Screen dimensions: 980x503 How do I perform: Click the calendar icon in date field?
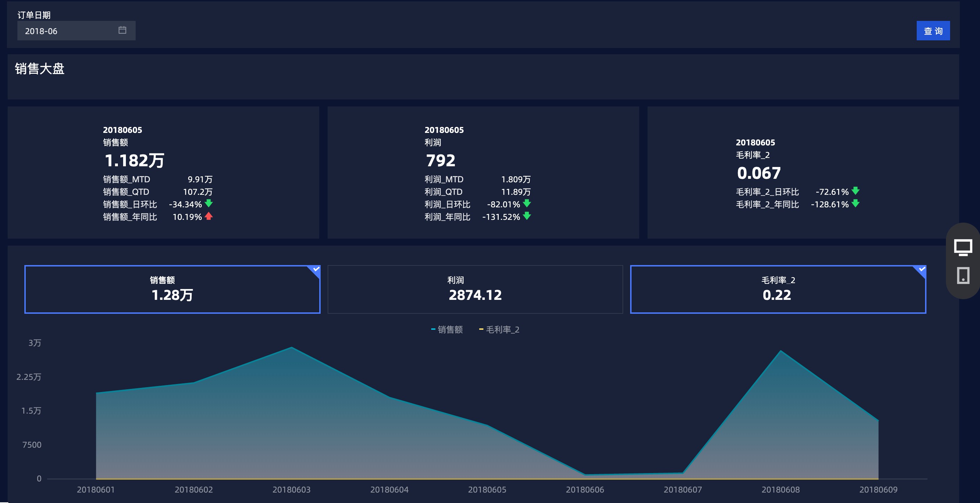(x=122, y=31)
